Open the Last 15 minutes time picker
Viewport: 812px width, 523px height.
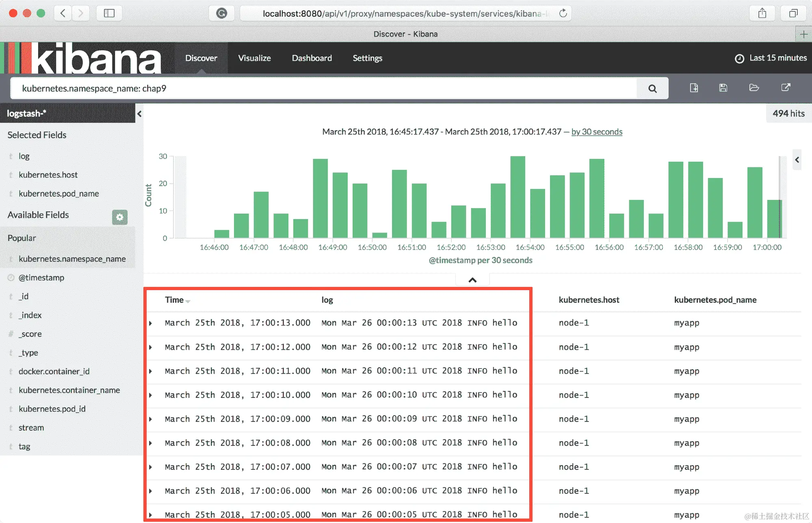tap(771, 58)
